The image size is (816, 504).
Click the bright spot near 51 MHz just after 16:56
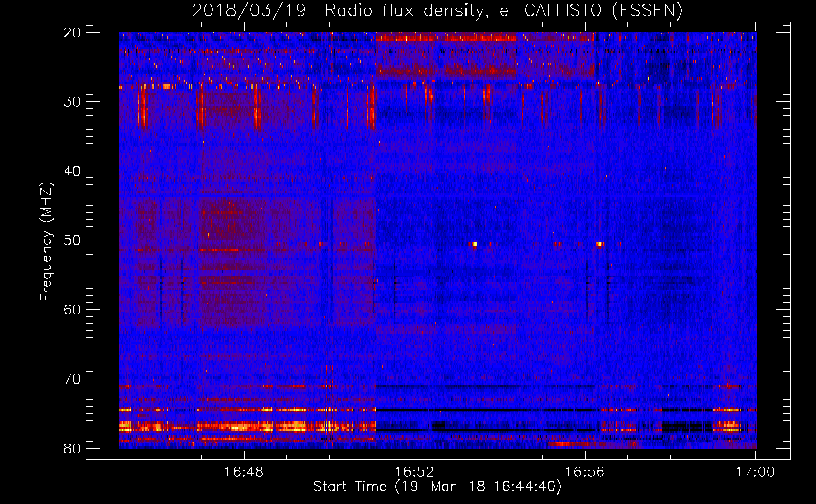pyautogui.click(x=600, y=244)
